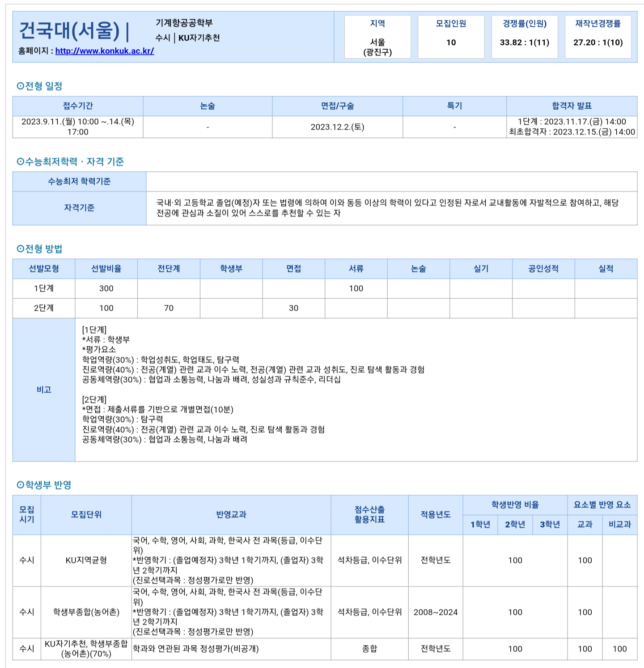Select the 모집단위 column header
This screenshot has width=644, height=668.
pos(86,515)
